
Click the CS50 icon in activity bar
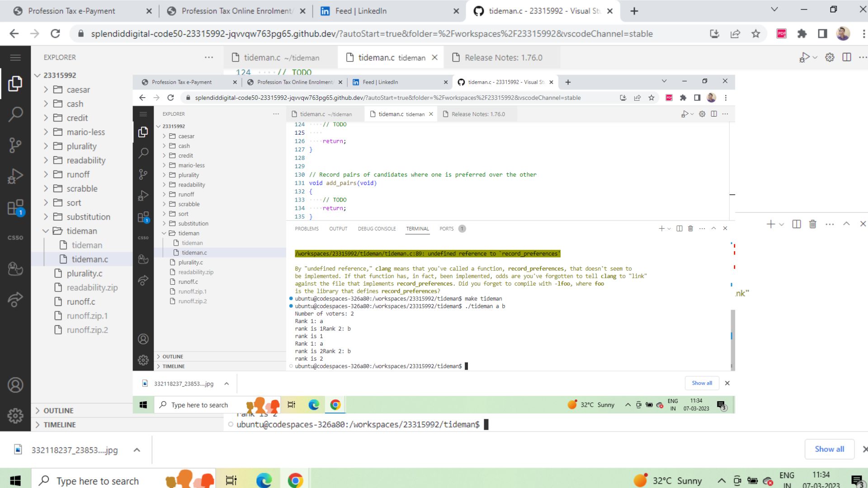pos(15,238)
